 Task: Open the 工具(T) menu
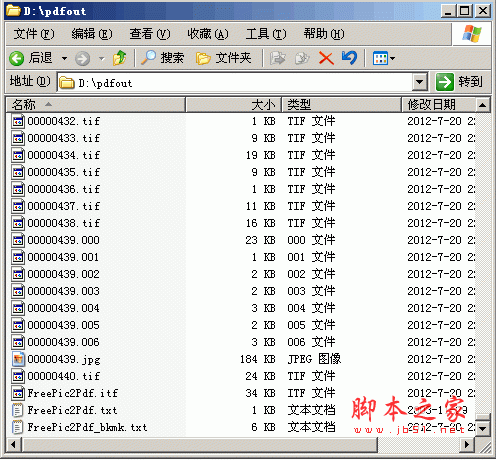(x=266, y=34)
